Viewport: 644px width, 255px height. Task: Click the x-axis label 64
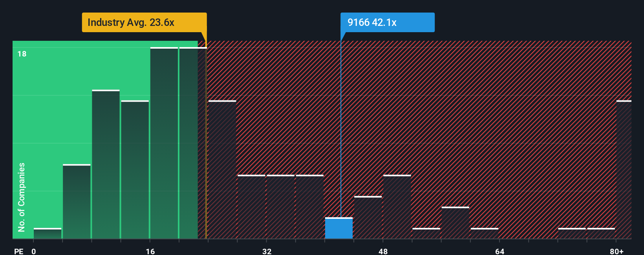click(499, 251)
